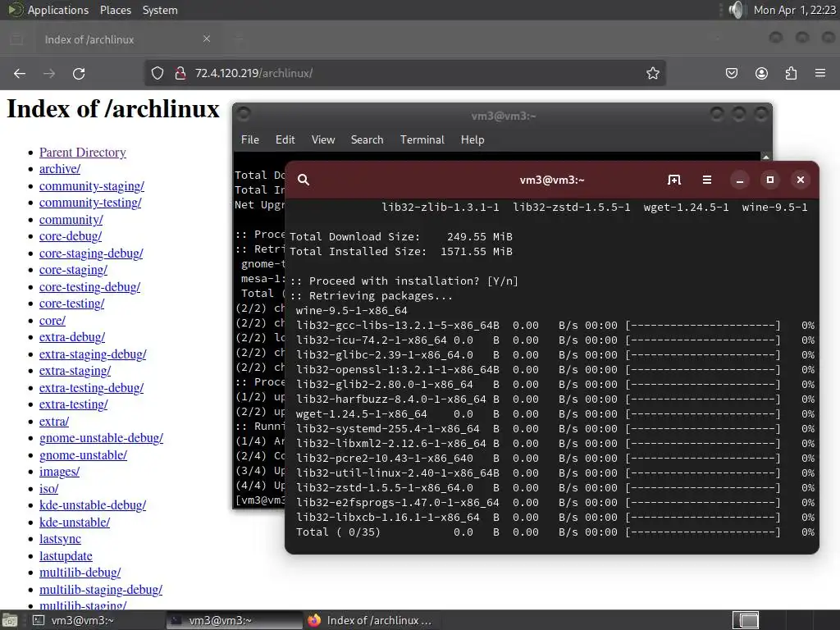Click the wine-9.5-1-x86_64 line in terminal

coord(351,311)
